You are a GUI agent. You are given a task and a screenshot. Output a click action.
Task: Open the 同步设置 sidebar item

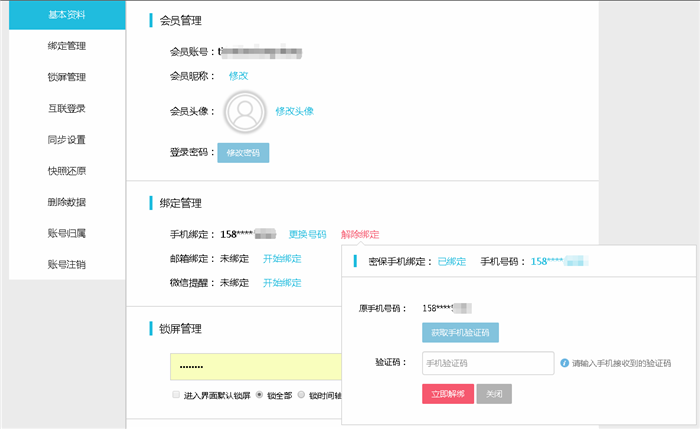(67, 139)
